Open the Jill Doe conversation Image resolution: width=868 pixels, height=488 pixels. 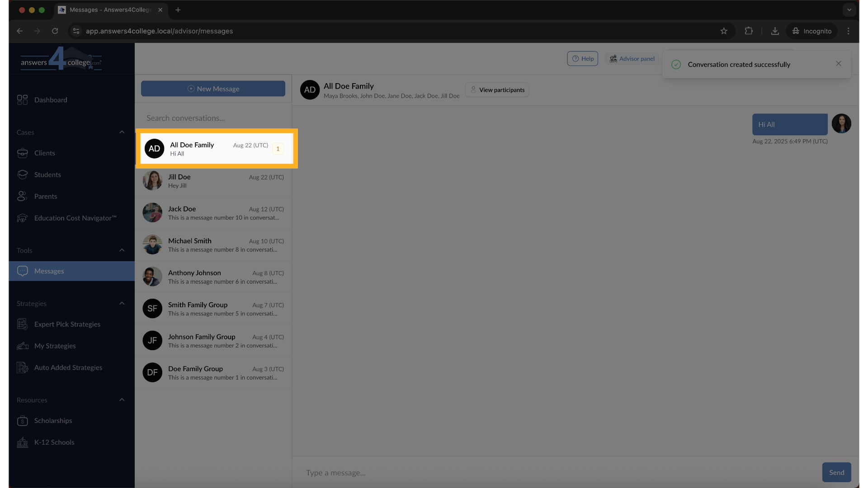213,181
